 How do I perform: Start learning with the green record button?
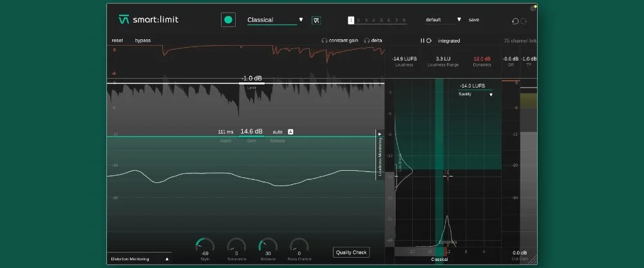click(229, 20)
